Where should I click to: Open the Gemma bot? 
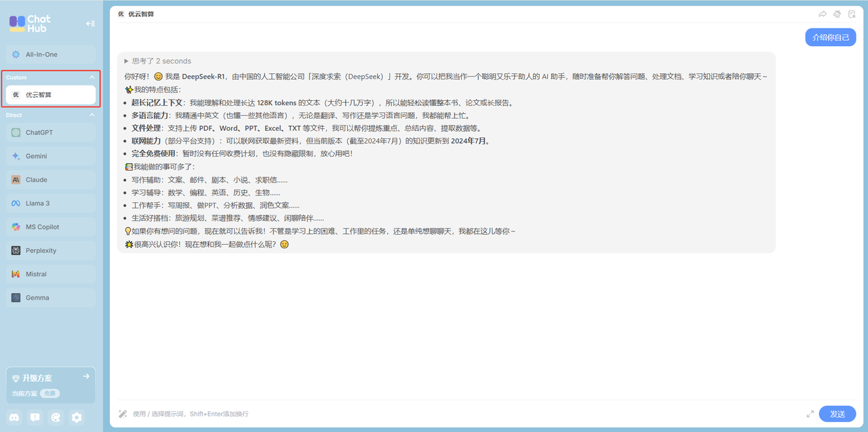tap(51, 298)
